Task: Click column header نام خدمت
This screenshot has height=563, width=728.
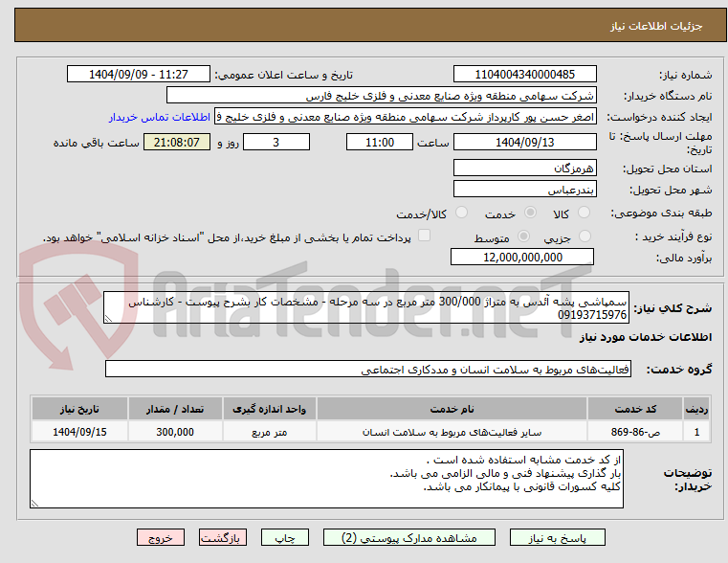Action: point(452,409)
